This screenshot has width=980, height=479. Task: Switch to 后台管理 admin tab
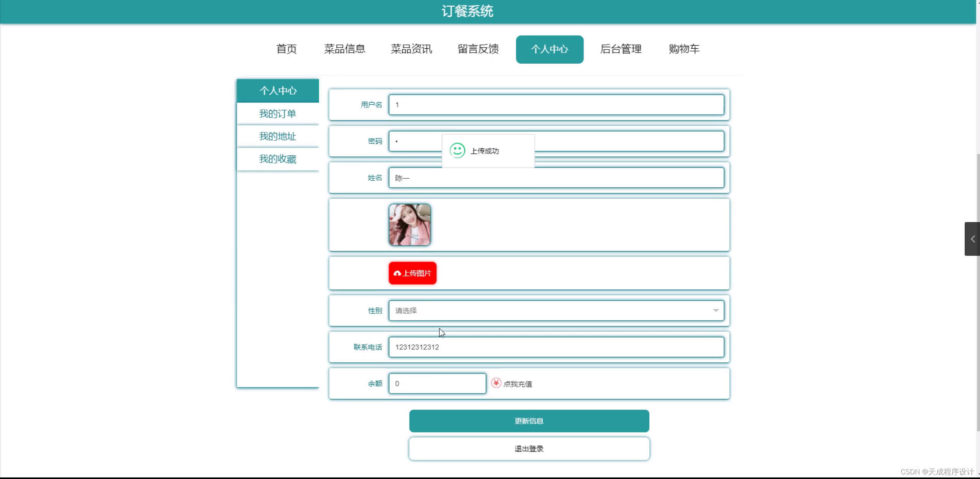(621, 49)
